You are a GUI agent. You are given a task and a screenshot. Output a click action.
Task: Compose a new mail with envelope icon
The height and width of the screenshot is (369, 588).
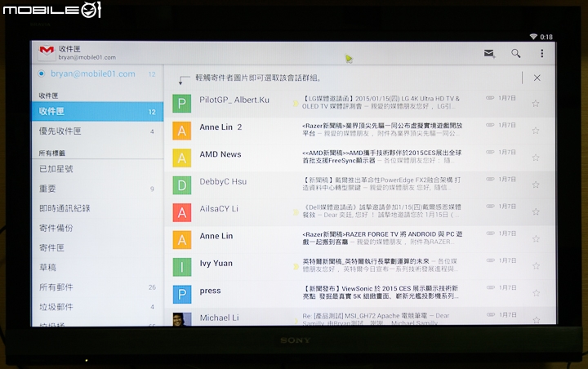(489, 54)
